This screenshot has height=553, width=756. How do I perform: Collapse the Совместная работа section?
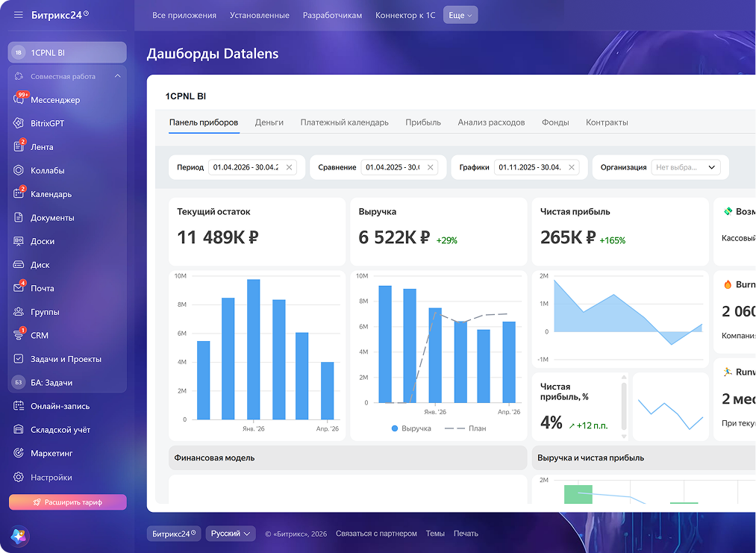pos(118,76)
